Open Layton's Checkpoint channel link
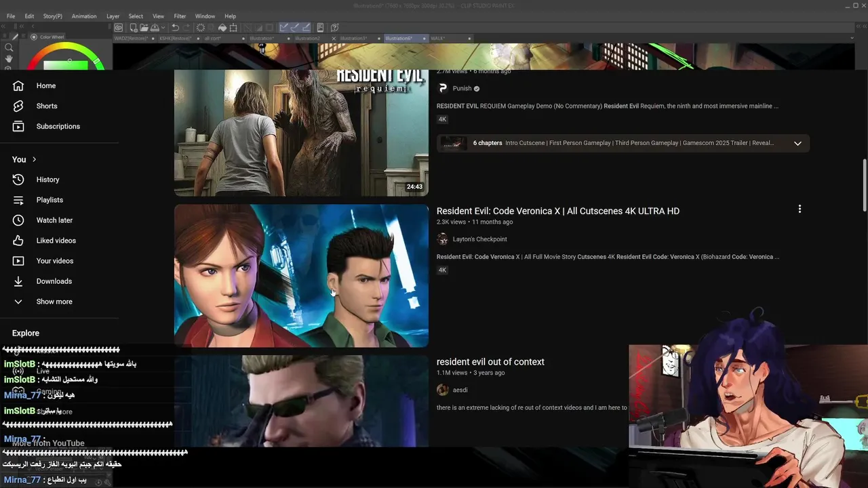This screenshot has height=488, width=868. click(479, 239)
